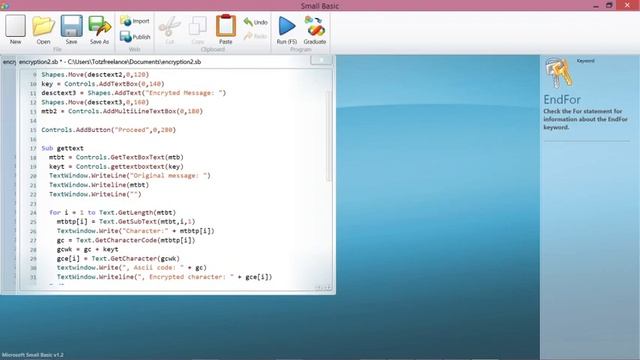Publish the program to the web
The height and width of the screenshot is (360, 640).
tap(135, 37)
